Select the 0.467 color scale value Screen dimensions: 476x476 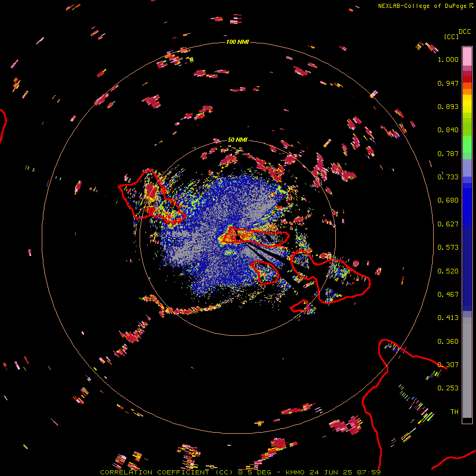(448, 295)
